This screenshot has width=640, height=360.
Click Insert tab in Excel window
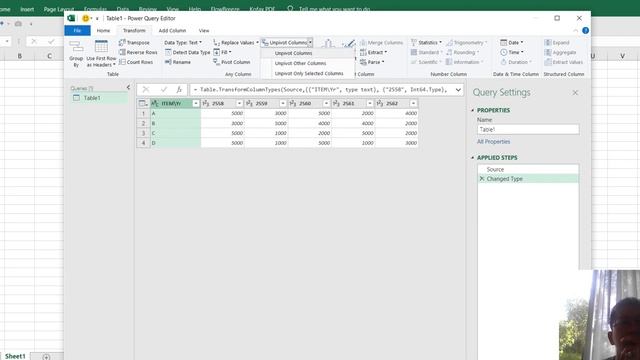[x=27, y=9]
